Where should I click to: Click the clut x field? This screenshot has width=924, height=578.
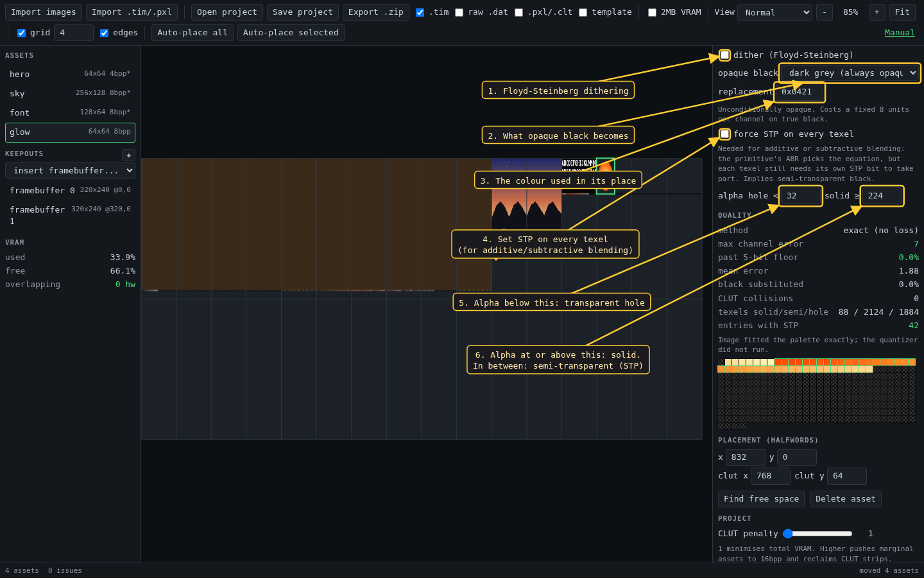(x=771, y=476)
